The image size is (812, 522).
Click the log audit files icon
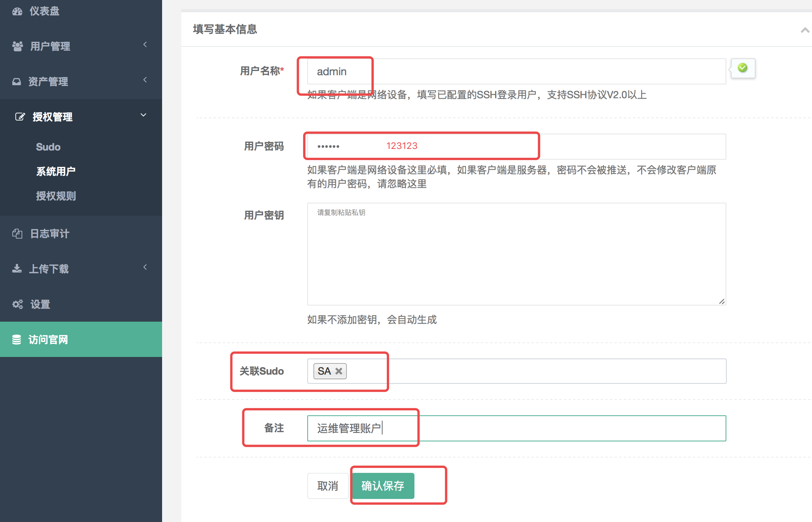pyautogui.click(x=17, y=233)
